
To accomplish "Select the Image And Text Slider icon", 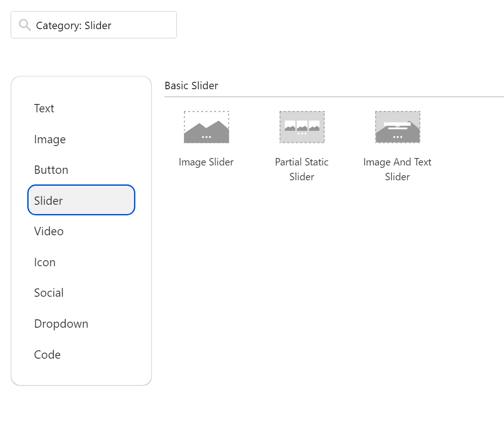I will (398, 127).
